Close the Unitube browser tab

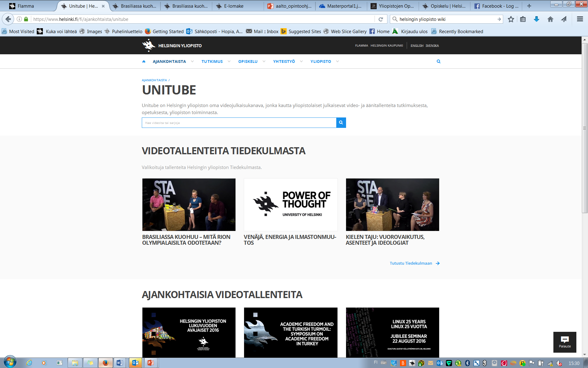(103, 6)
